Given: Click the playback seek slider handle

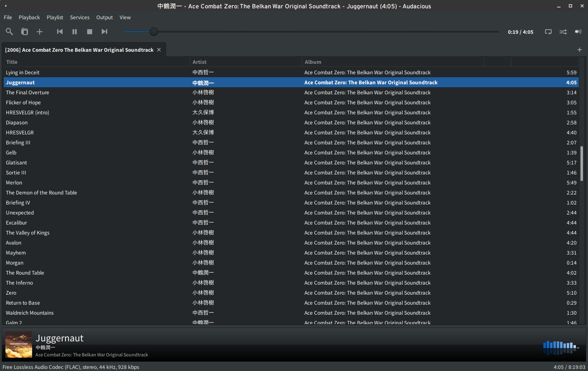Looking at the screenshot, I should coord(154,32).
